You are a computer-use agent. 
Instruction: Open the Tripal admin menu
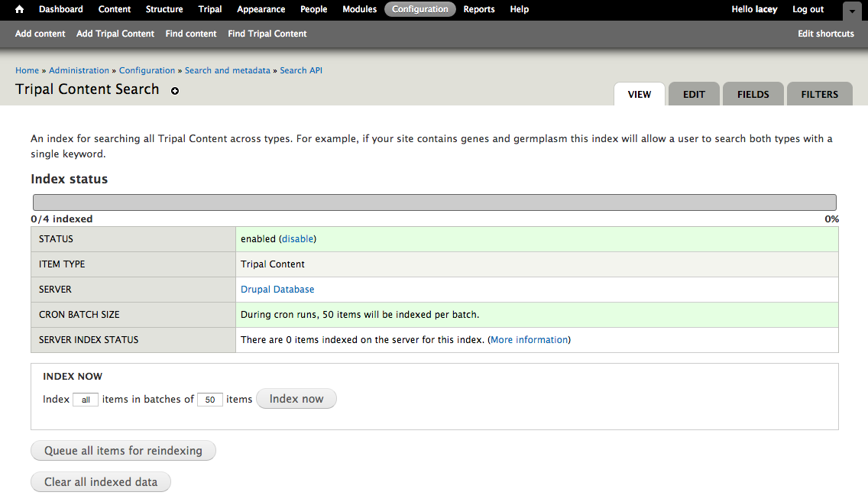pos(209,9)
